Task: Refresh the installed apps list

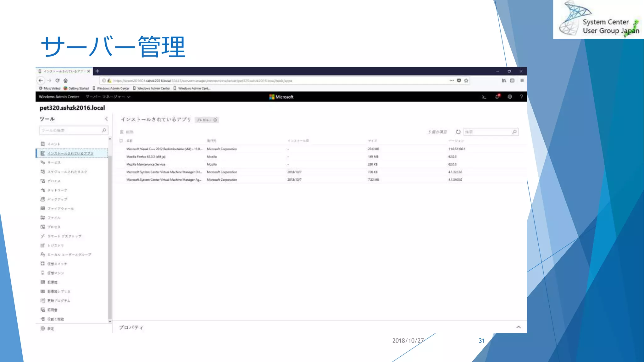Action: pos(458,132)
